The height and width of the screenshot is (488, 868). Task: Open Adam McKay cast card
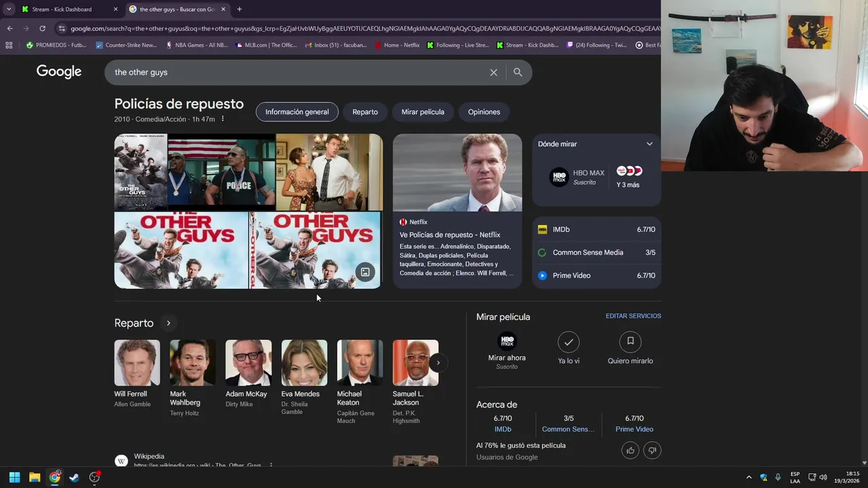(248, 374)
